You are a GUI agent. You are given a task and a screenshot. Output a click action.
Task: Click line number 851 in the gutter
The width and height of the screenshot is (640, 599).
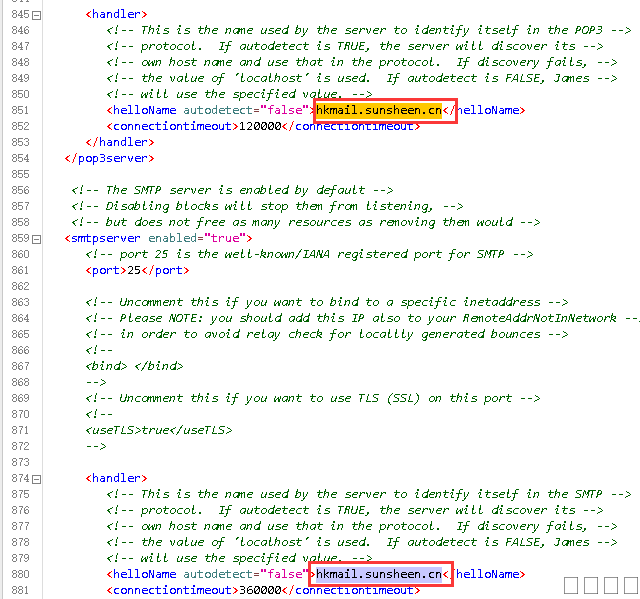(15, 111)
